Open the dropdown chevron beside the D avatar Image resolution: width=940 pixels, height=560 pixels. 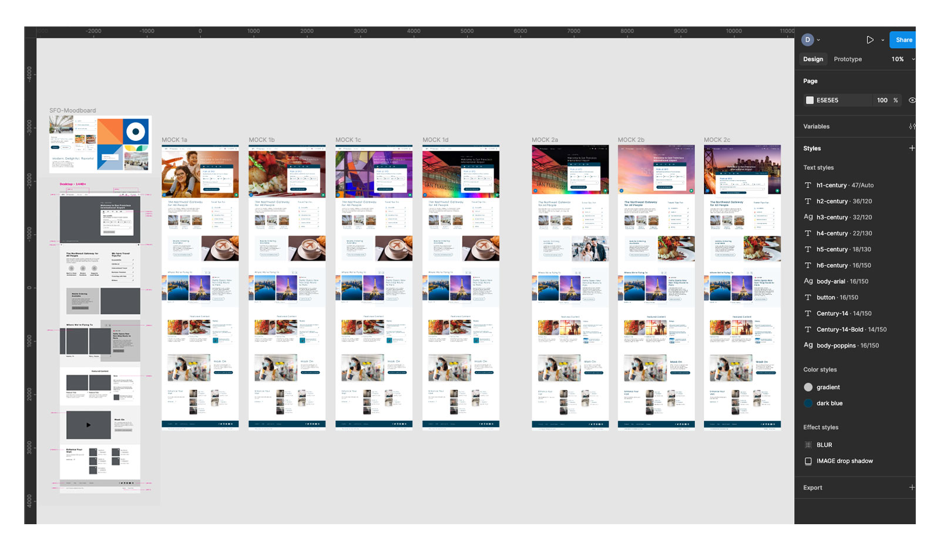818,41
